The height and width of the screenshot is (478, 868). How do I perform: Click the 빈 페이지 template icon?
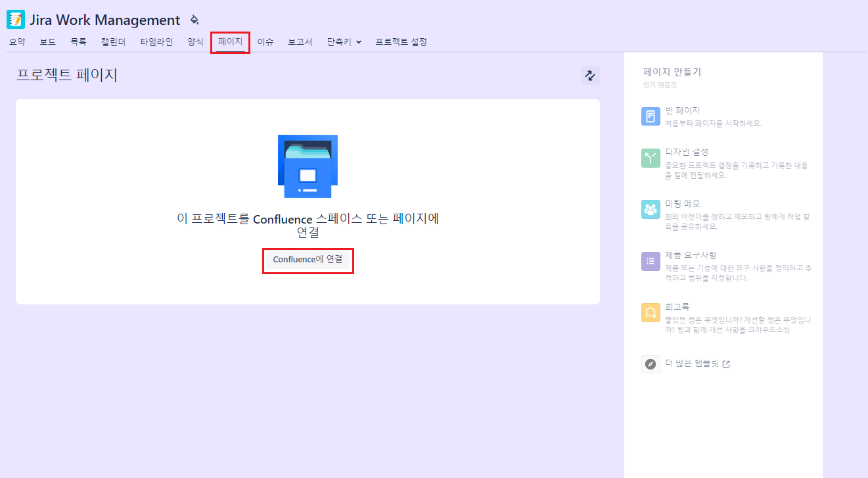651,116
